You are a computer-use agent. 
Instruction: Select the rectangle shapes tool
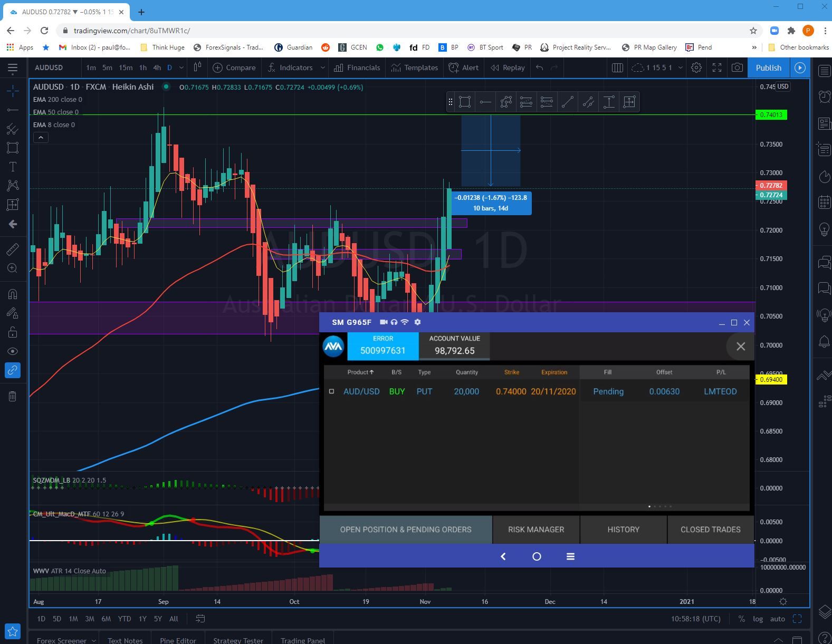point(13,148)
